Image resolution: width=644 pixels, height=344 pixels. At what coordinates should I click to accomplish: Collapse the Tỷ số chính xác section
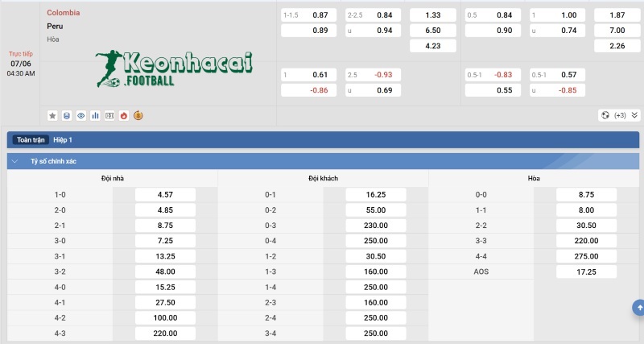[15, 161]
